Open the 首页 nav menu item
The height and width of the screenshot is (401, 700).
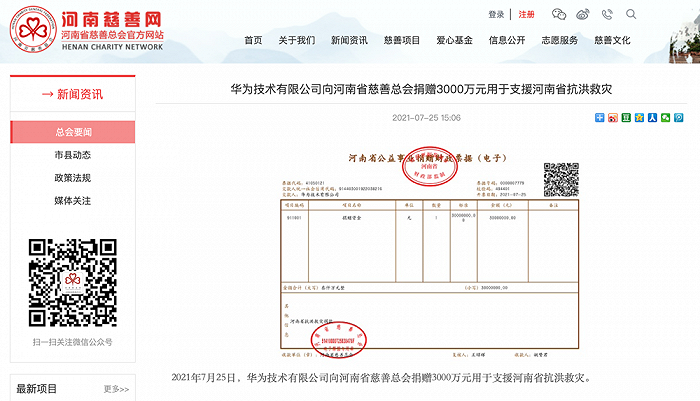pos(253,40)
